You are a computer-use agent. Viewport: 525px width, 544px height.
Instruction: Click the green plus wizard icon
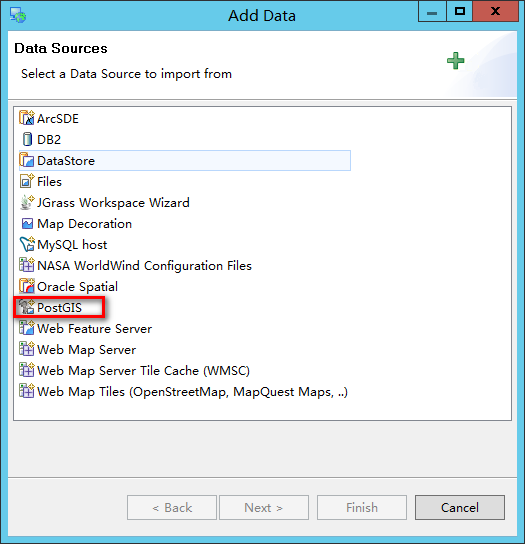tap(455, 61)
